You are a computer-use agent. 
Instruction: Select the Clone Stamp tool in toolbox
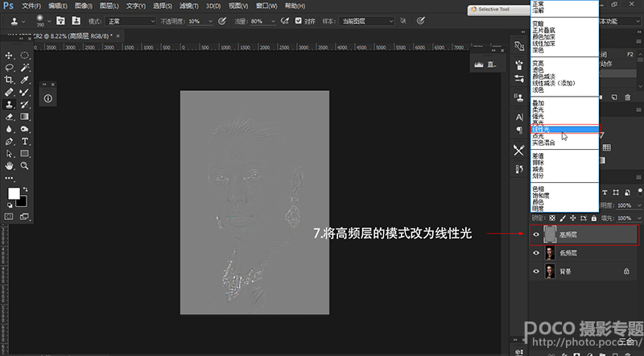(x=9, y=105)
